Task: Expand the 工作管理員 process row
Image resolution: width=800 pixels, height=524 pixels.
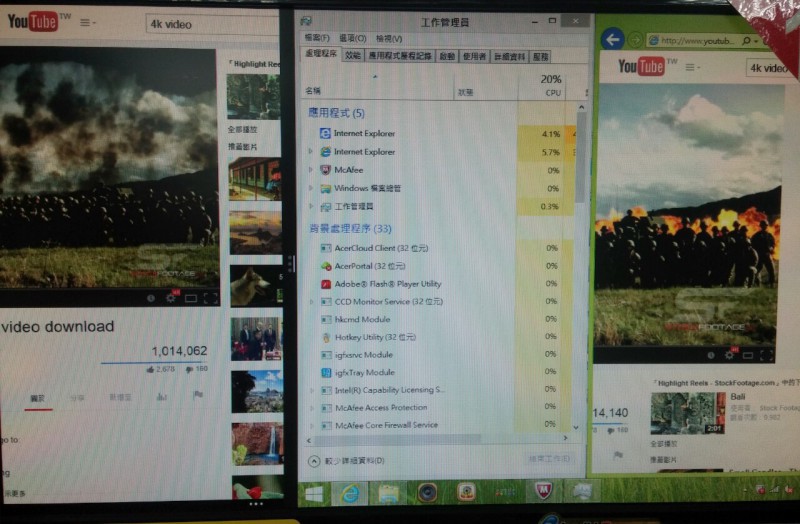Action: tap(311, 206)
